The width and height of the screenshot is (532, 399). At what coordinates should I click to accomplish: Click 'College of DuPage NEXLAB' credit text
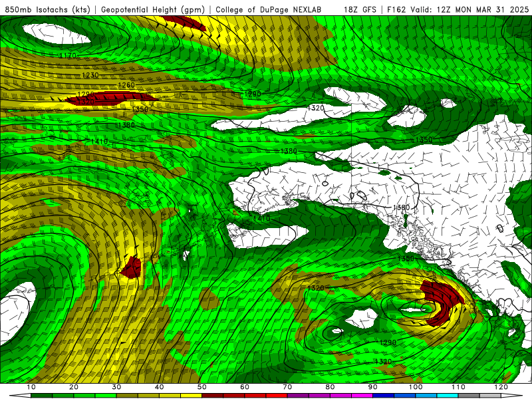pyautogui.click(x=269, y=9)
